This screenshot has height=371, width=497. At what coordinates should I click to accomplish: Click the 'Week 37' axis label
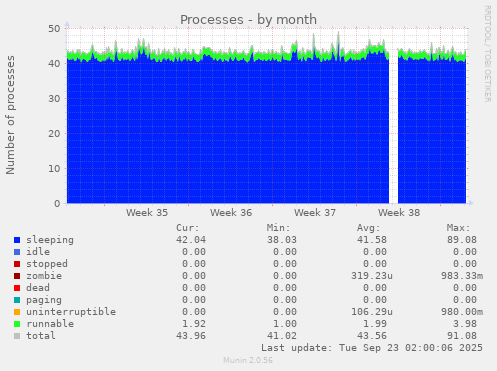(x=315, y=213)
